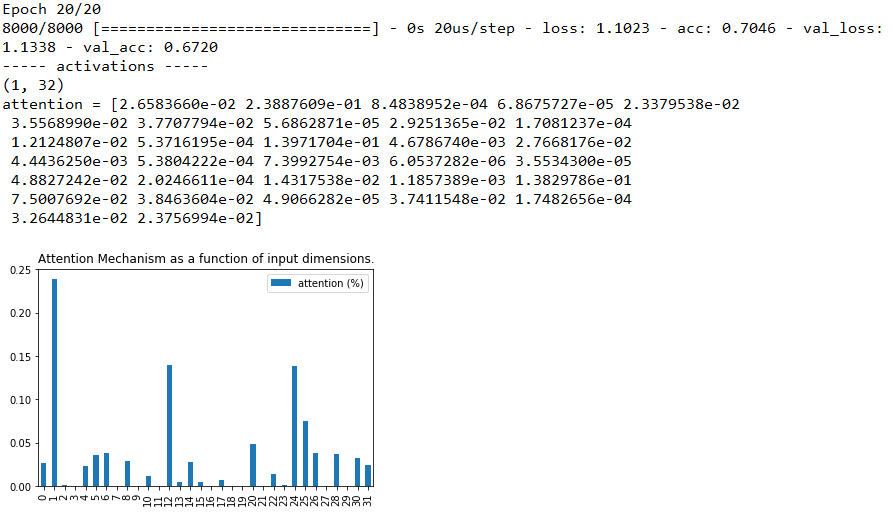Click the y-axis label 0.10
This screenshot has height=518, width=894.
coord(21,400)
